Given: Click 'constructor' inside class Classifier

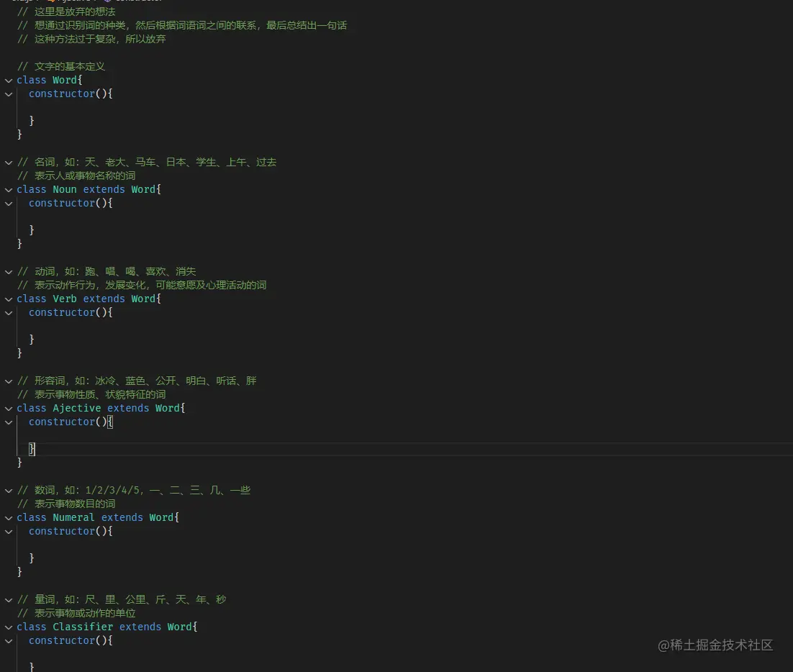Looking at the screenshot, I should (62, 640).
